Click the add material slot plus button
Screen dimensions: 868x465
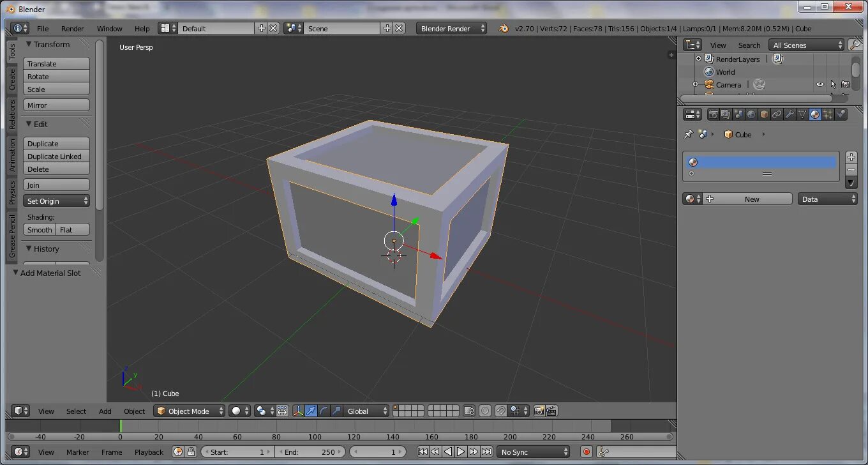[851, 157]
